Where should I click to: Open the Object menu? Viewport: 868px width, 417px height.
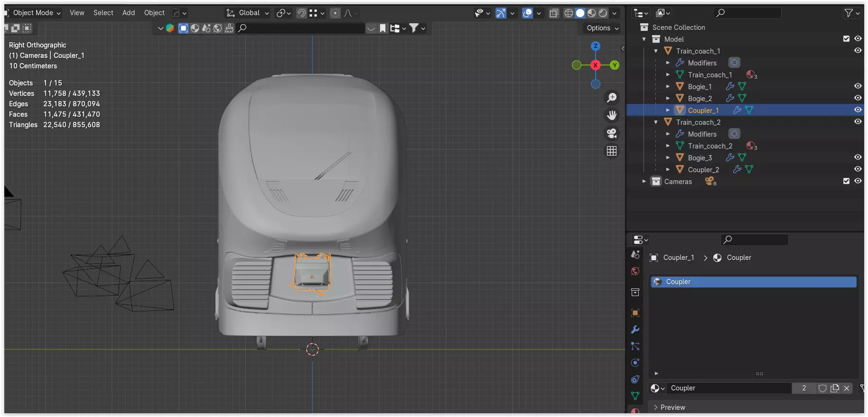tap(154, 13)
